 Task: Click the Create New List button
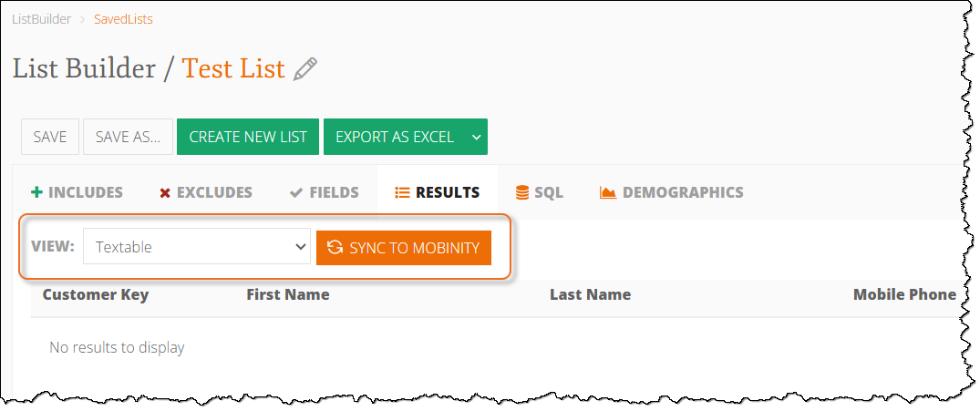pyautogui.click(x=248, y=137)
